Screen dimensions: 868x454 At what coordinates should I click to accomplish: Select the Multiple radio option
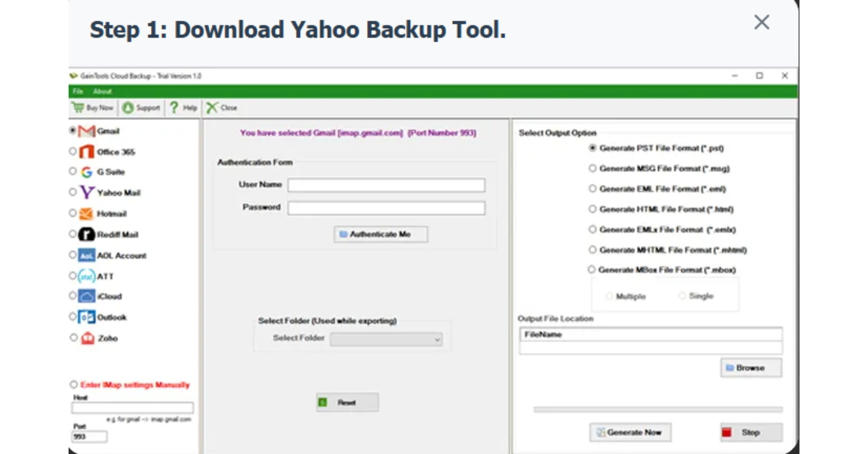[x=609, y=296]
